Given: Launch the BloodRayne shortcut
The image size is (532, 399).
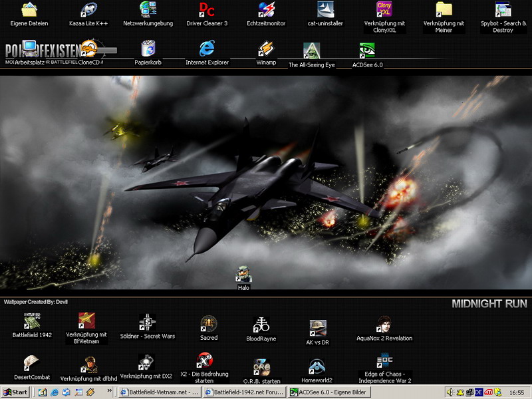Looking at the screenshot, I should pyautogui.click(x=261, y=325).
